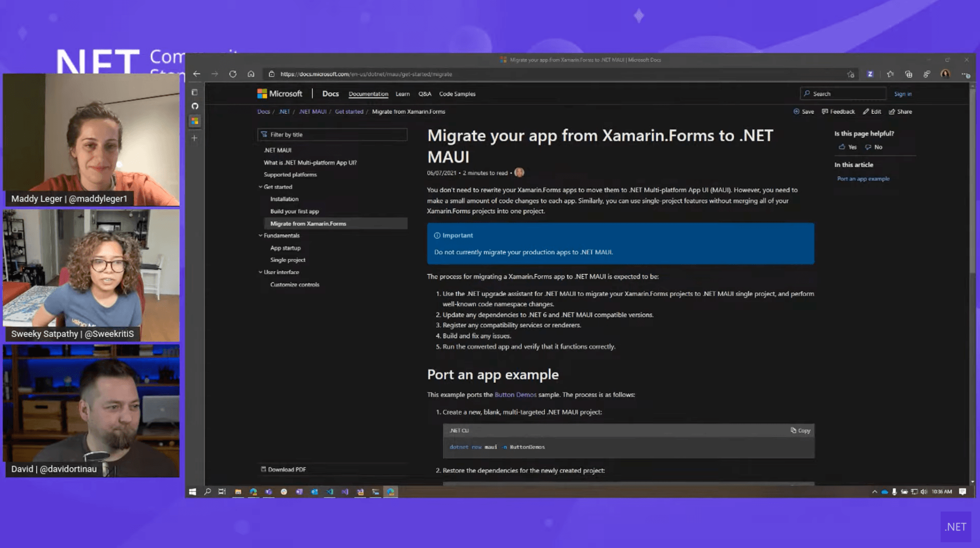This screenshot has width=980, height=548.
Task: Open the terminal app on the taskbar
Action: pyautogui.click(x=375, y=492)
